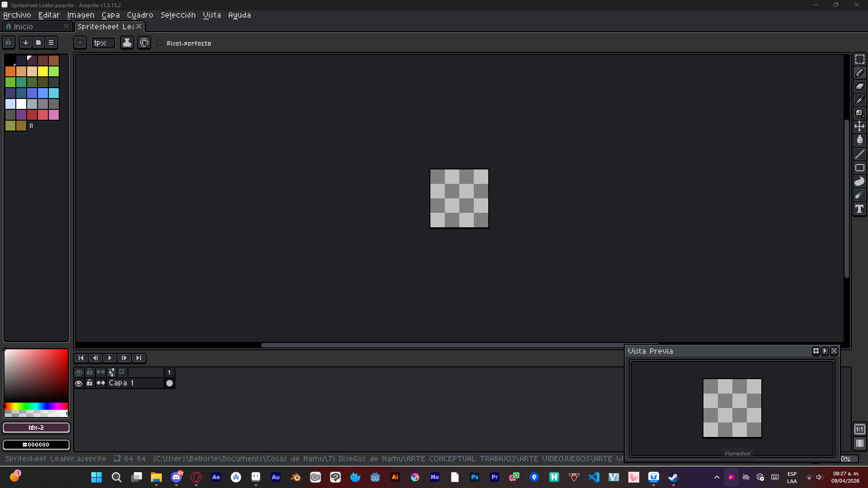Open the palette options menu button
This screenshot has width=868, height=488.
point(51,42)
